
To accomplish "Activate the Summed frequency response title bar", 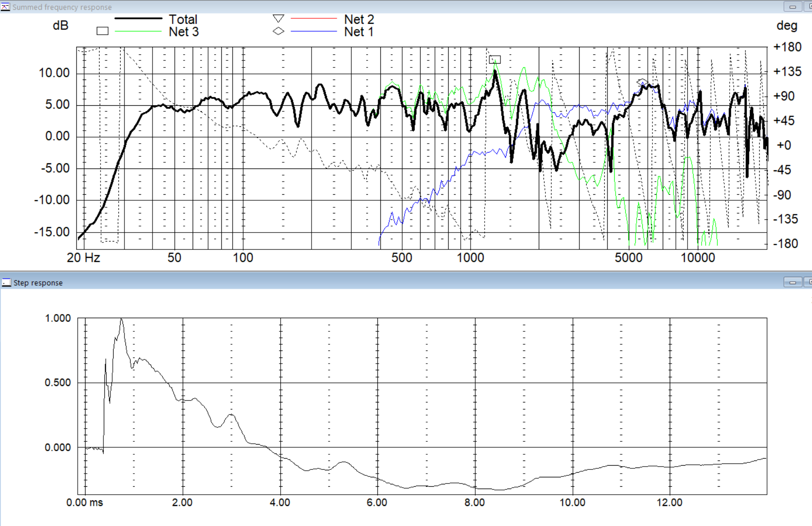I will click(x=374, y=7).
